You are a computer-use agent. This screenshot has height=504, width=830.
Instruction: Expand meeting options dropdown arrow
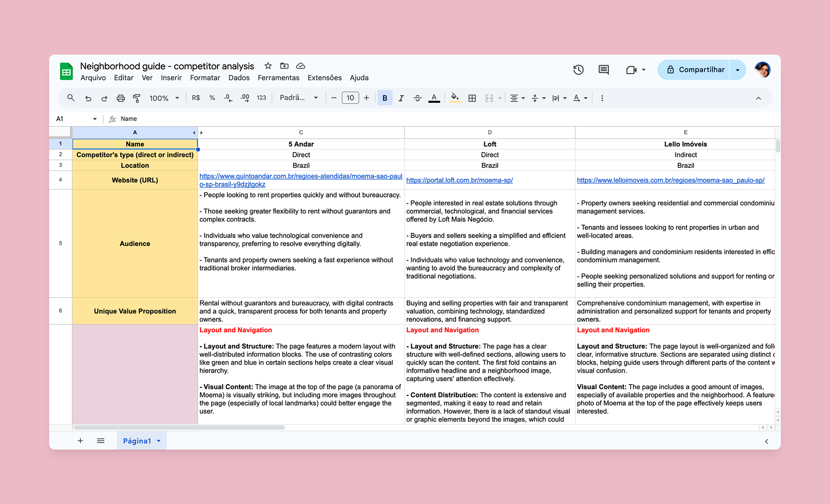tap(644, 70)
